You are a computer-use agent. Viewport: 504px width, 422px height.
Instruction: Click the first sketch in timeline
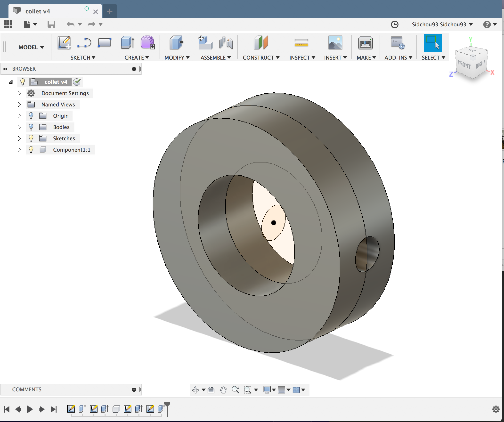pyautogui.click(x=71, y=409)
